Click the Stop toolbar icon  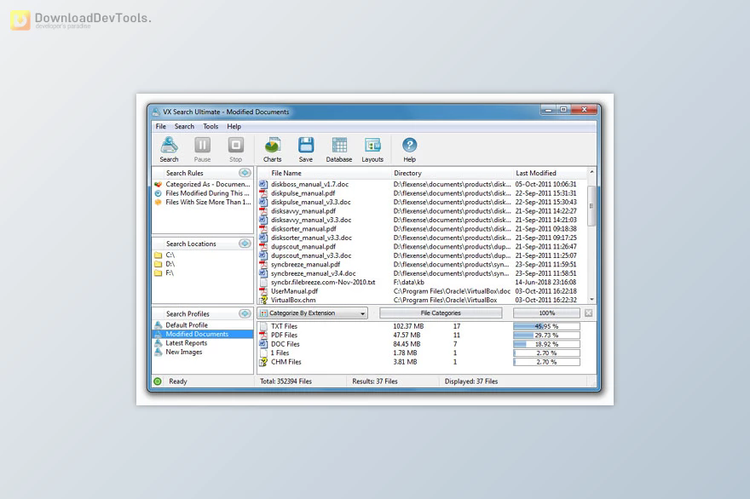(x=235, y=149)
